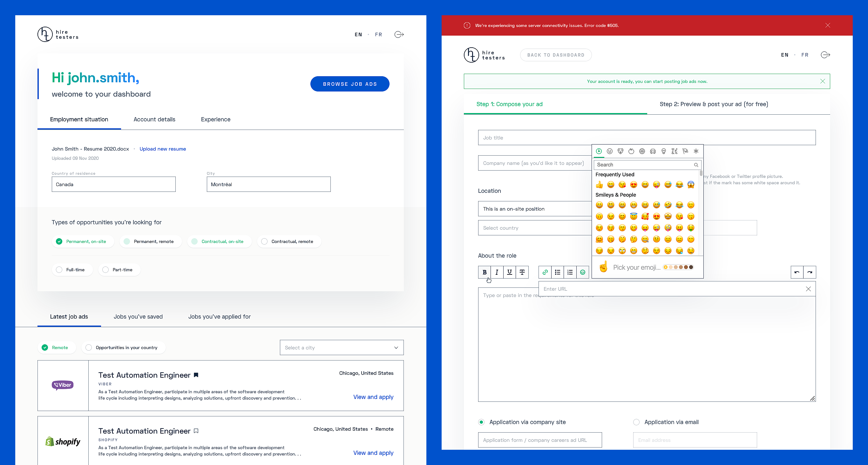
Task: Select Animals emoji category icon
Action: [620, 151]
